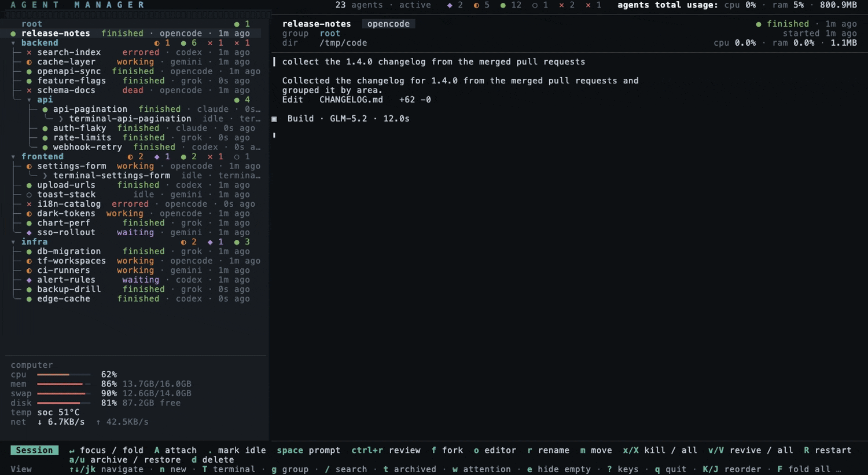The height and width of the screenshot is (475, 868).
Task: Click the status dot beside api-pagination
Action: click(45, 109)
